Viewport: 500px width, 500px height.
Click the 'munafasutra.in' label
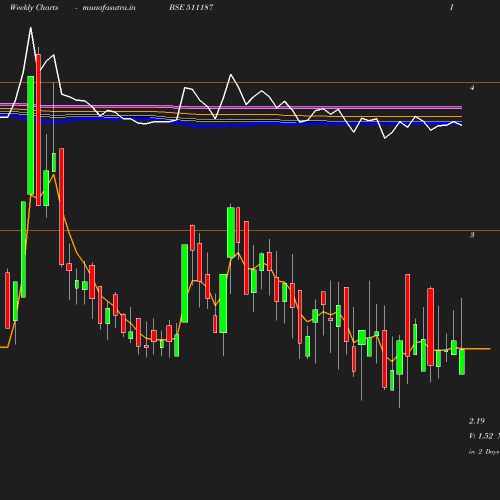(x=109, y=8)
